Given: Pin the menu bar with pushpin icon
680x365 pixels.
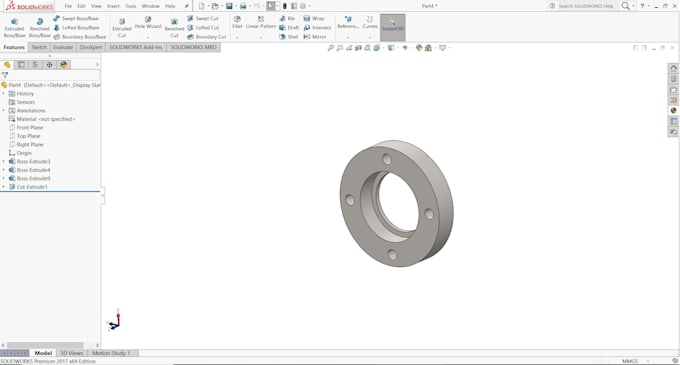Looking at the screenshot, I should 186,6.
